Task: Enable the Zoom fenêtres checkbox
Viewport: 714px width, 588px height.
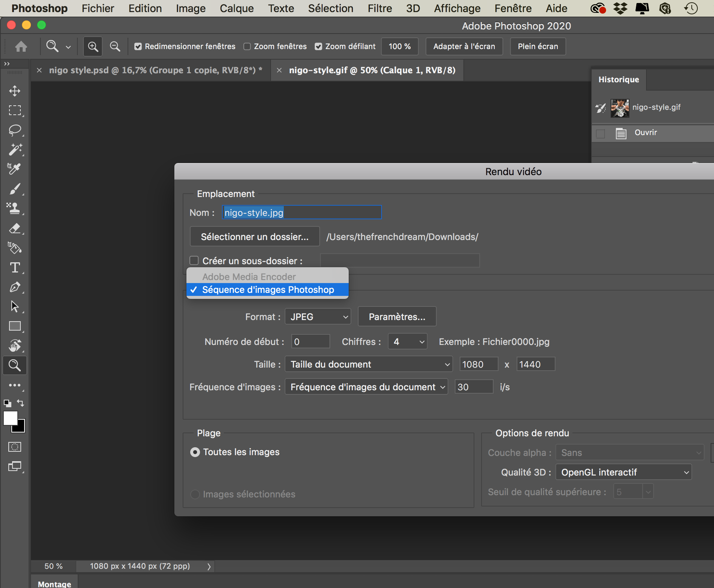Action: tap(247, 46)
